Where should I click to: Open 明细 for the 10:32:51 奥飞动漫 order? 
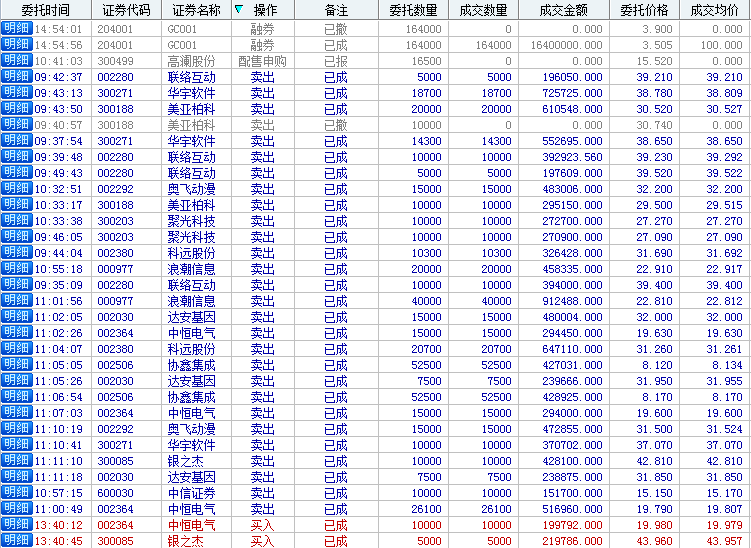17,189
